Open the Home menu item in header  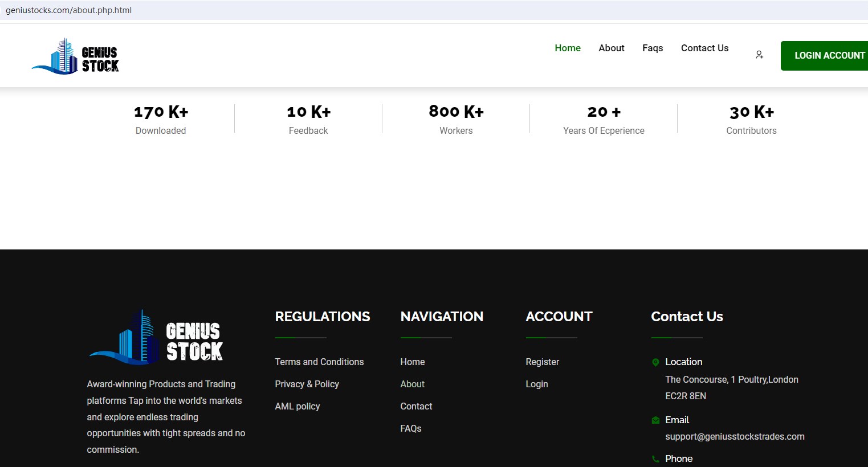click(x=568, y=48)
